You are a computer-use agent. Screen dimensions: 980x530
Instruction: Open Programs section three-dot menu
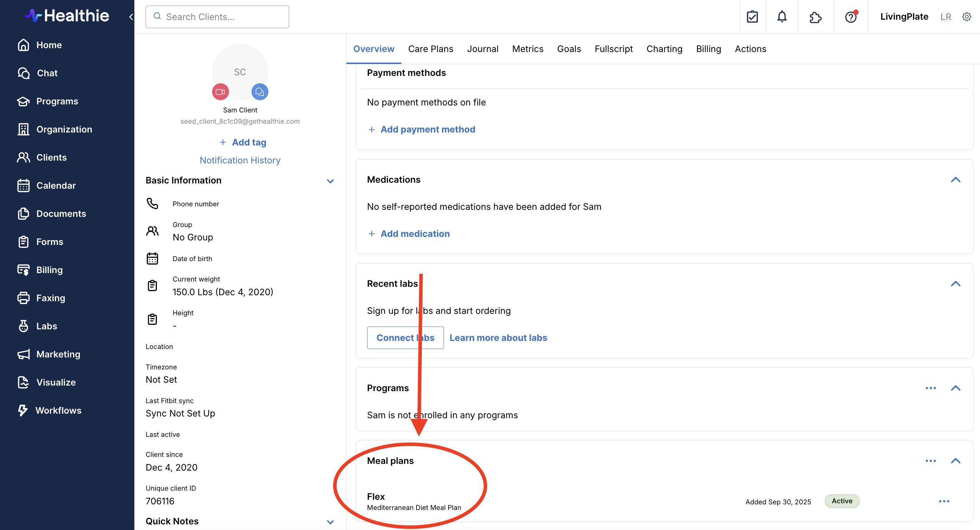(930, 388)
